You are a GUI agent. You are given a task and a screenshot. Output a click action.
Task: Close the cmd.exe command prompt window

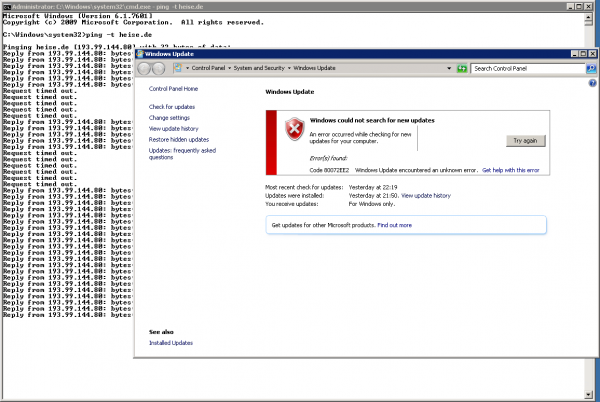[588, 7]
